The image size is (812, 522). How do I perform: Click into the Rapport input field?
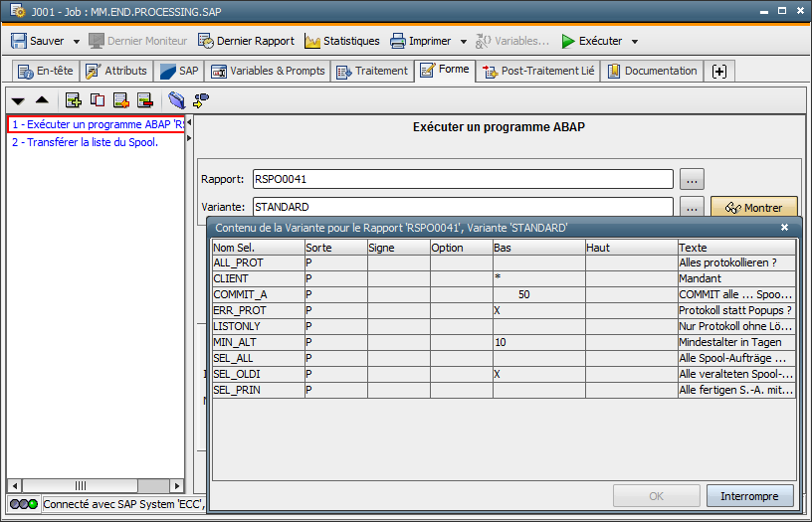coord(463,179)
